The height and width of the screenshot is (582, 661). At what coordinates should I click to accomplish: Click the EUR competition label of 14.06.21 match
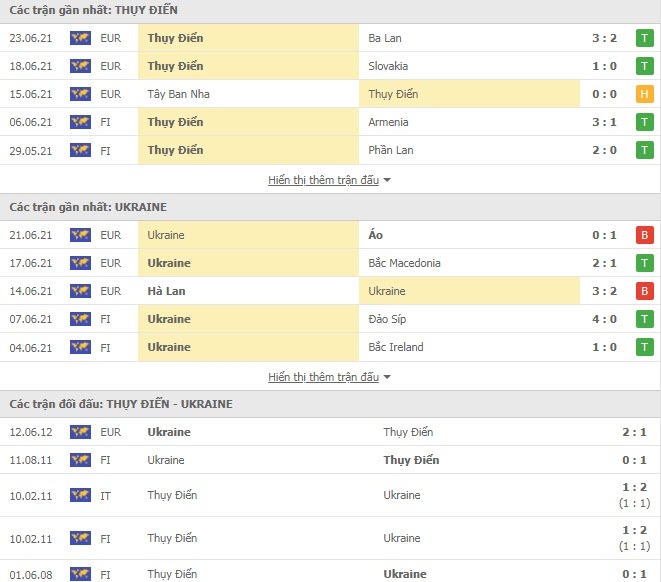[110, 291]
